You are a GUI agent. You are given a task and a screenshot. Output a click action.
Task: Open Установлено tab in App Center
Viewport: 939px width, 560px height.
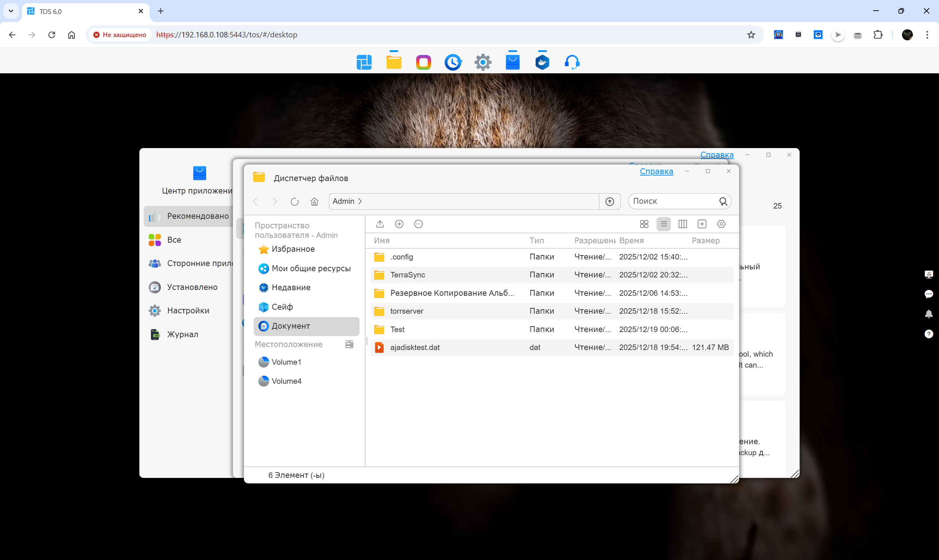[192, 287]
